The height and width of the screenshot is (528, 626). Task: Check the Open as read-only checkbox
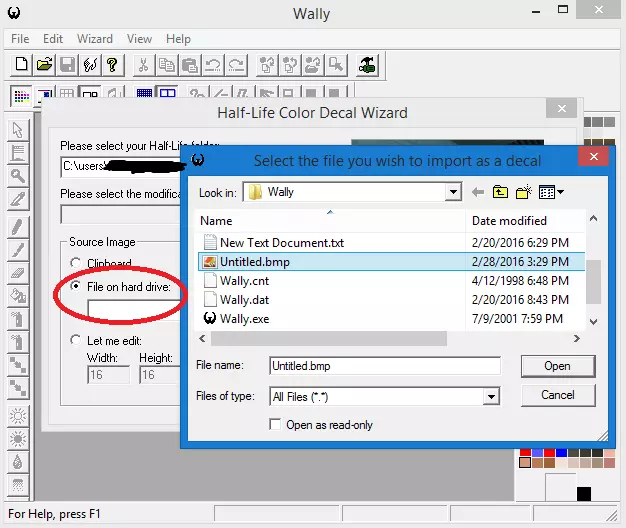coord(275,424)
